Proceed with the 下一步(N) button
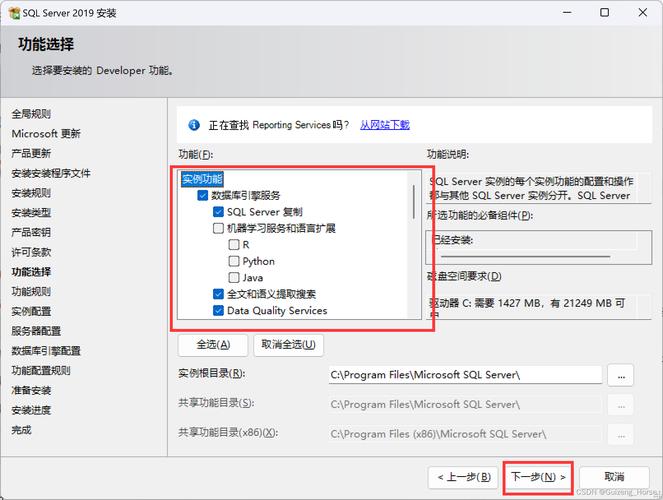The width and height of the screenshot is (663, 500). (538, 477)
